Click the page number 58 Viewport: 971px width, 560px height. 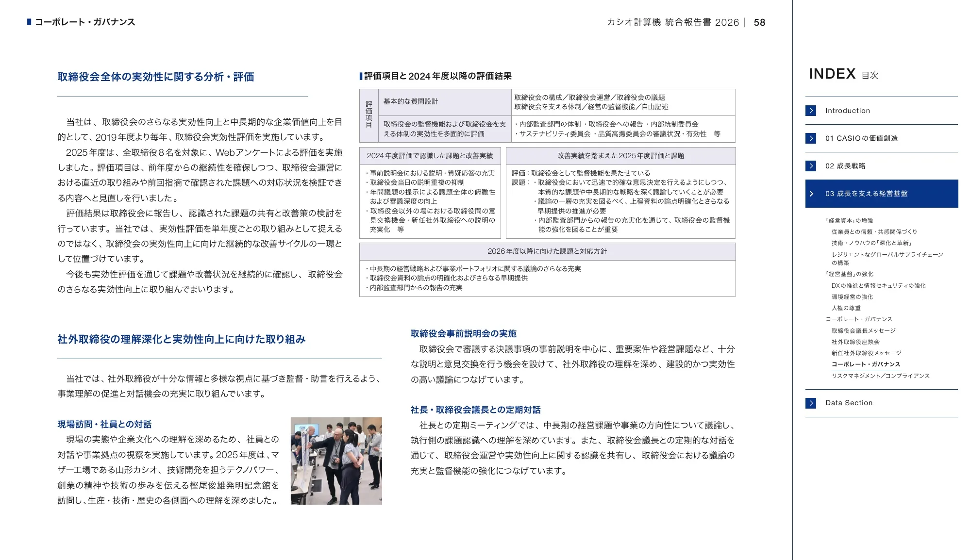click(x=759, y=22)
